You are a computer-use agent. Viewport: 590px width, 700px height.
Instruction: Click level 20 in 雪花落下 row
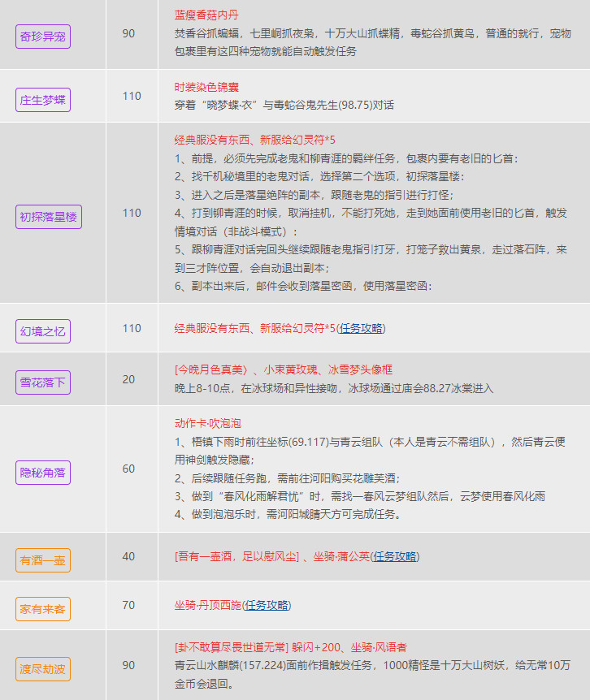tap(128, 379)
